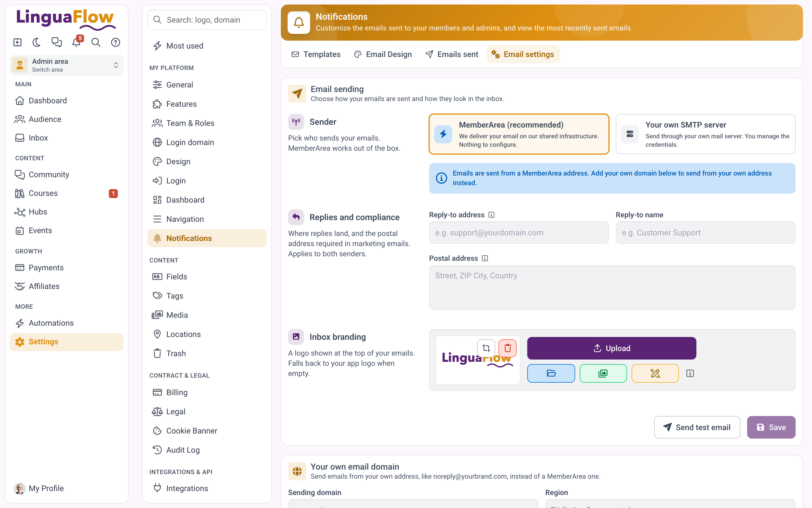812x508 pixels.
Task: Open Navigation settings
Action: tap(207, 219)
